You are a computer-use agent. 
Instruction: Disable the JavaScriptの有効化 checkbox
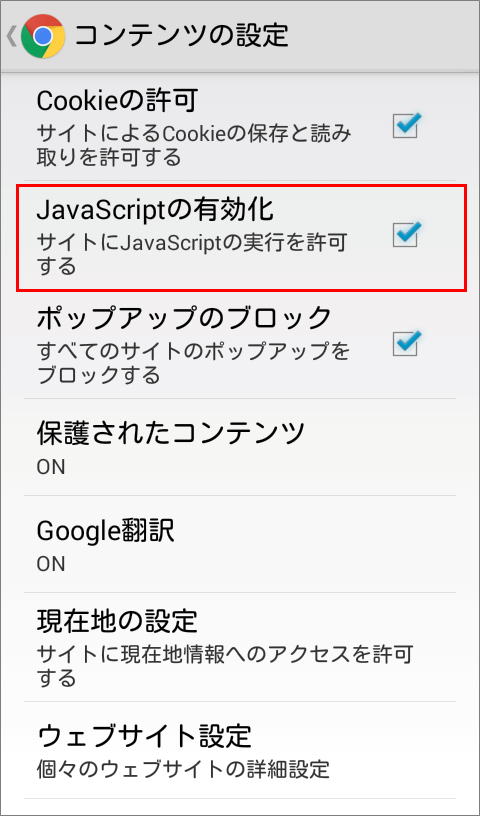pos(406,235)
